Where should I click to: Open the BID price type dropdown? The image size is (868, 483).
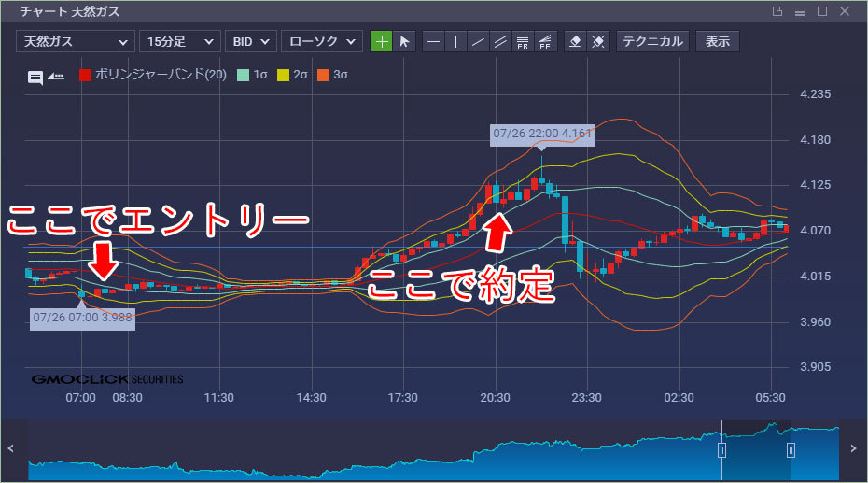251,41
